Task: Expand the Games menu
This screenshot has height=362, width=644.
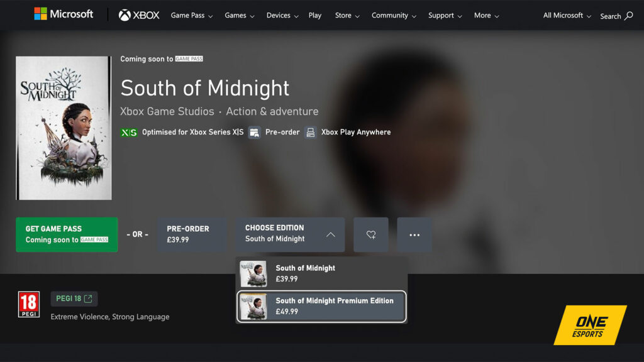Action: (240, 16)
